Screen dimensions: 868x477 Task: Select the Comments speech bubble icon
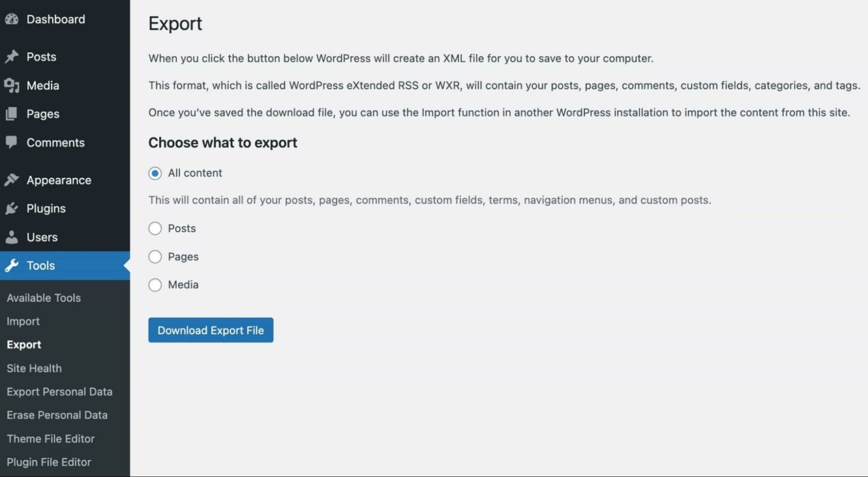(x=12, y=142)
